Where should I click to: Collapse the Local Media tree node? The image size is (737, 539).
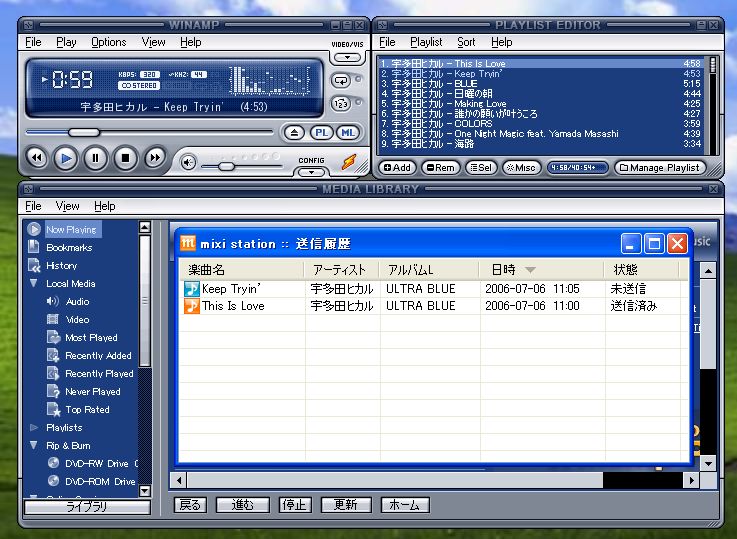[33, 283]
